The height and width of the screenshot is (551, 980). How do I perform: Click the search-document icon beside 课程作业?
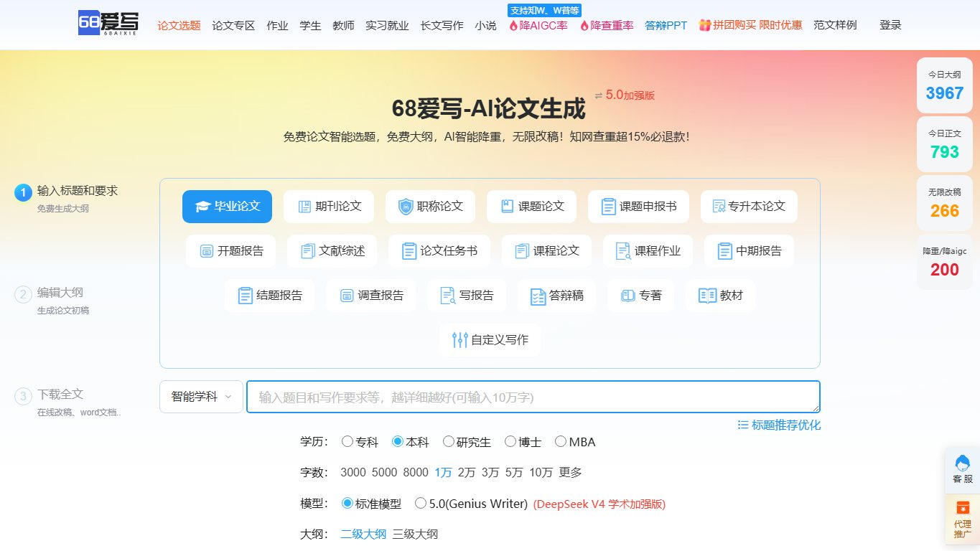(624, 251)
